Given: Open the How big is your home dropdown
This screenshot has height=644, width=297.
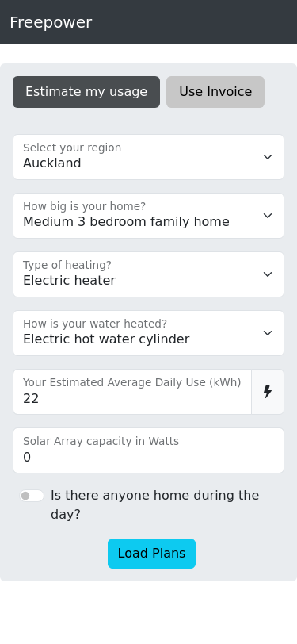Looking at the screenshot, I should (x=149, y=216).
